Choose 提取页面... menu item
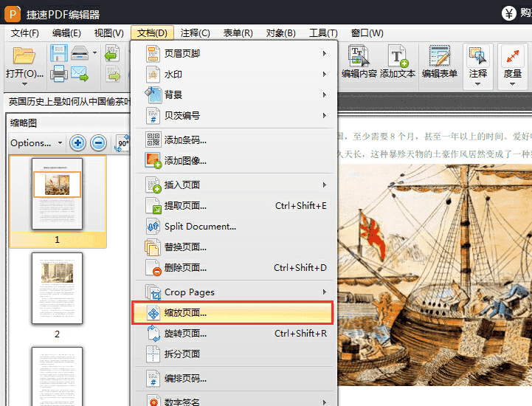The height and width of the screenshot is (406, 532). 233,206
